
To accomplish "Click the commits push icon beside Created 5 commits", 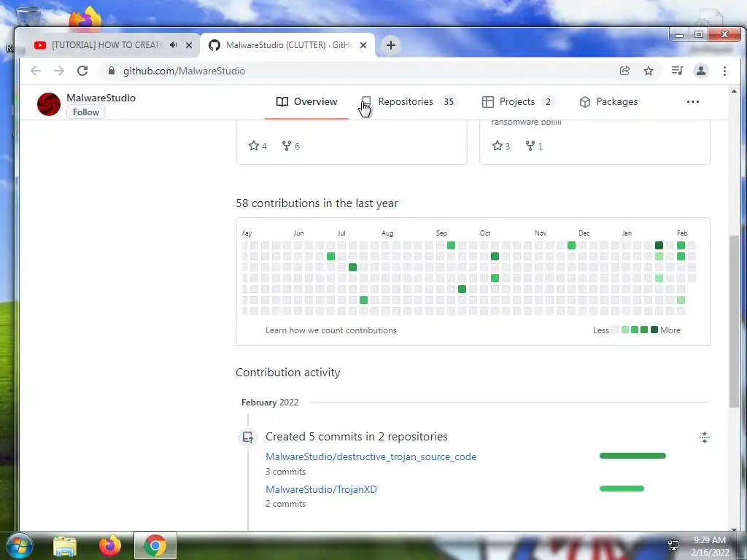I will tap(248, 437).
